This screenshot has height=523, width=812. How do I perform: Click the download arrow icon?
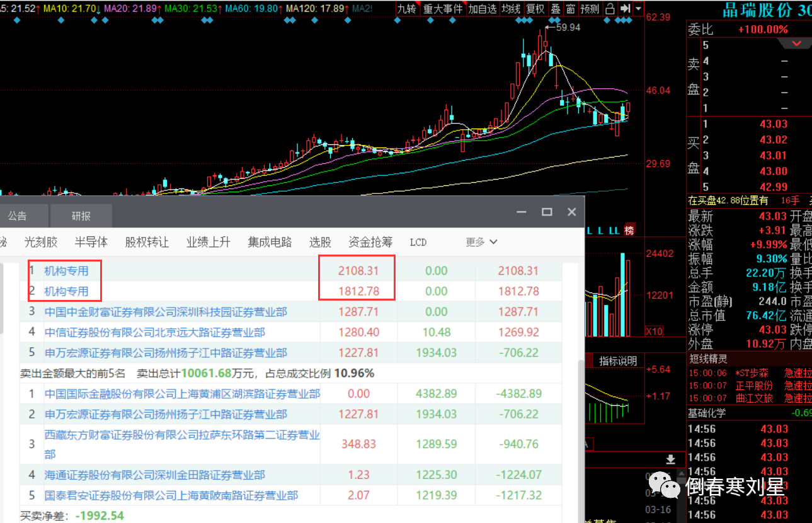click(671, 459)
